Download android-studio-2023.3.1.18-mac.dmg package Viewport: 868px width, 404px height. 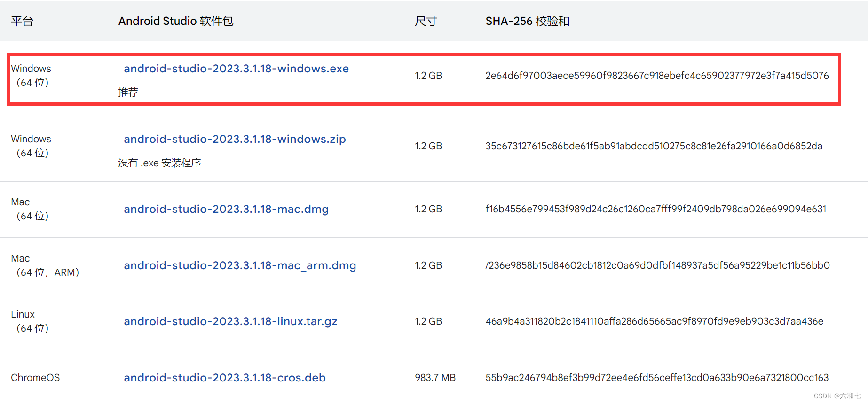226,209
